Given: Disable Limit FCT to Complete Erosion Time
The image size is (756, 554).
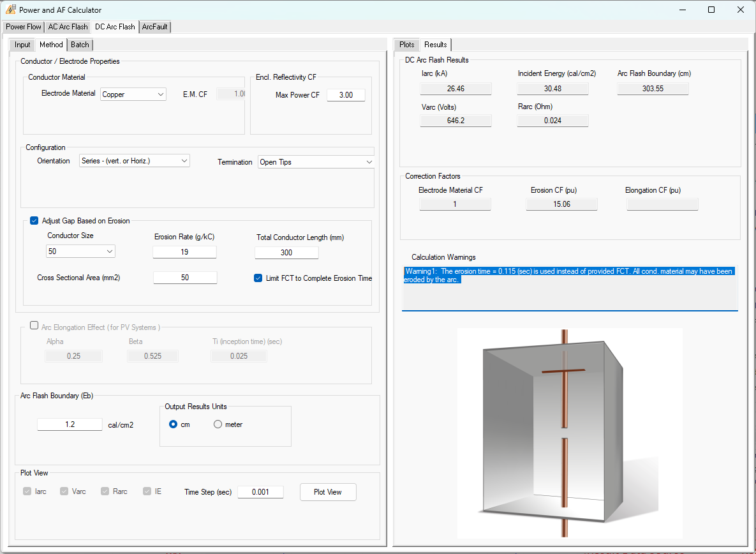Looking at the screenshot, I should (x=258, y=278).
